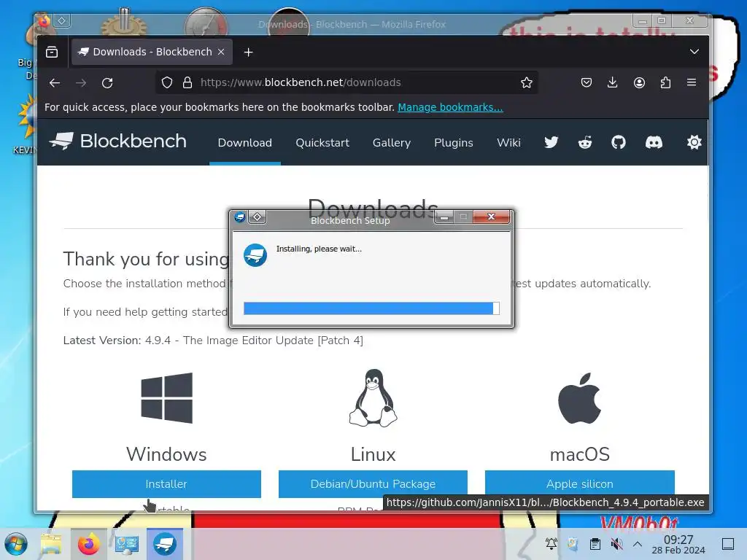The image size is (747, 560).
Task: Open the Save to Pocket icon
Action: pos(587,82)
